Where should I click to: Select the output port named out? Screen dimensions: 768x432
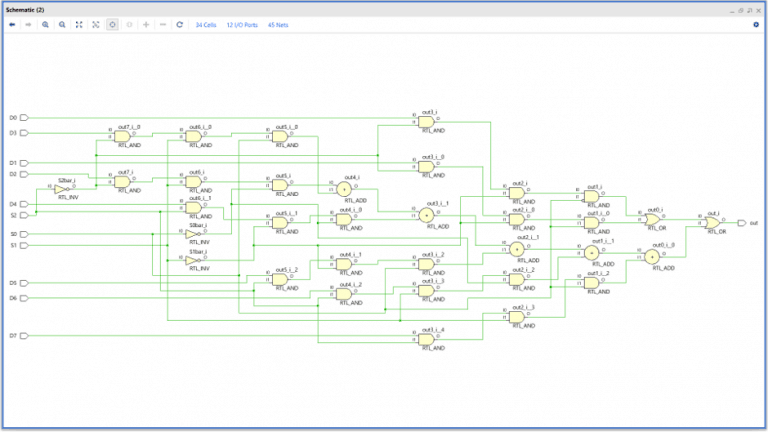(x=742, y=223)
